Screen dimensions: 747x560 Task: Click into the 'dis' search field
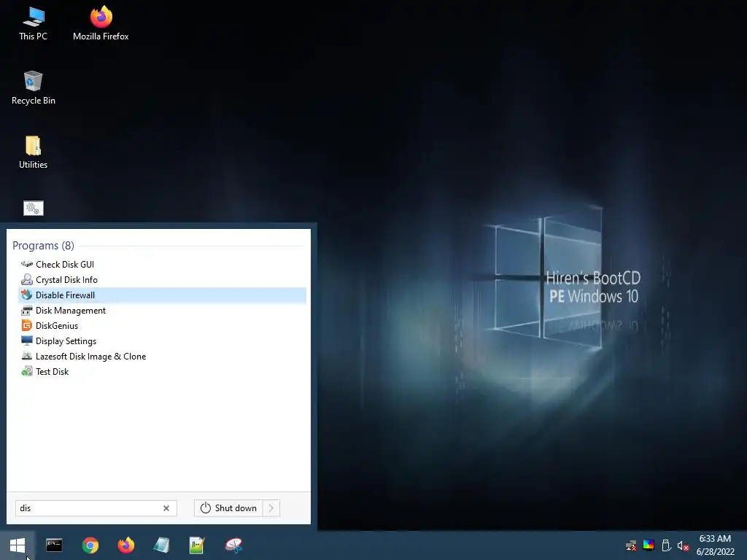coord(96,508)
